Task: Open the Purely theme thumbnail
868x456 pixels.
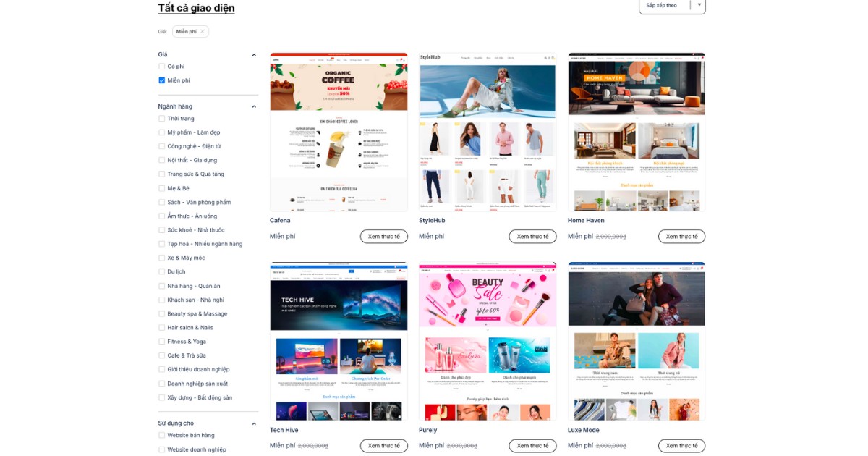Action: [487, 340]
